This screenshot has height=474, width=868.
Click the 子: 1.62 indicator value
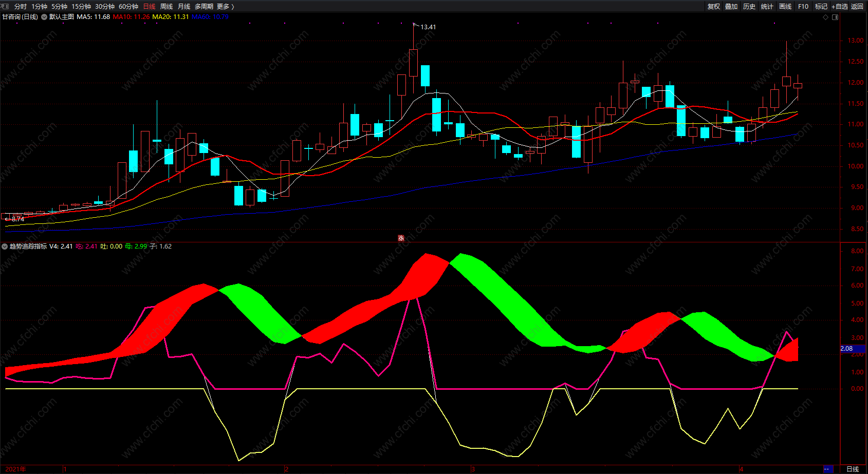pos(160,247)
